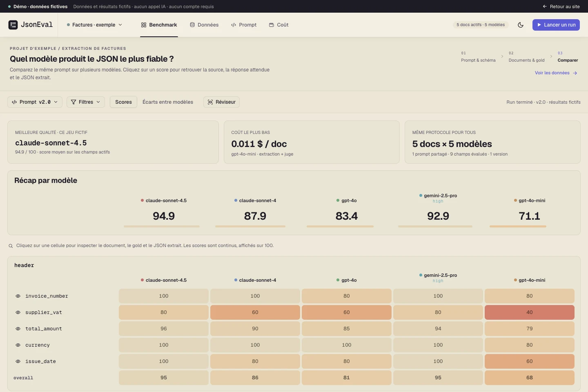Toggle visibility of the total_amount field
This screenshot has height=392, width=588.
18,329
